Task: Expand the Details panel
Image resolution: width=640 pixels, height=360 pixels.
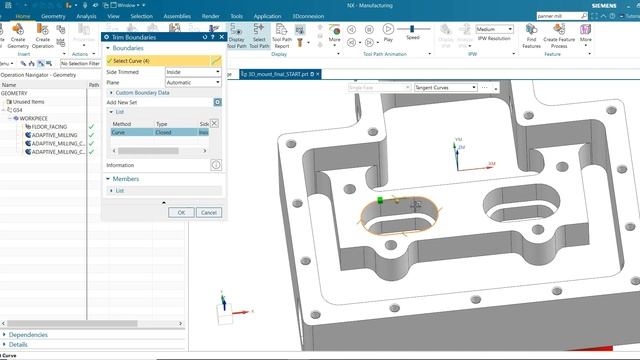Action: 4,344
